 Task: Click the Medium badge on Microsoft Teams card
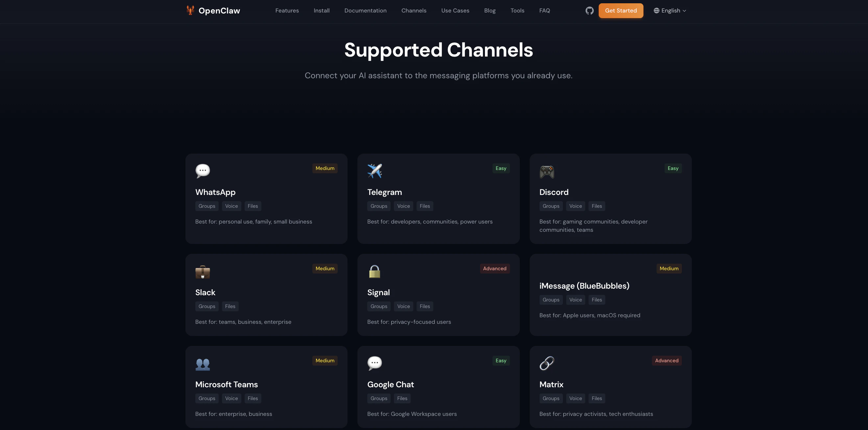pyautogui.click(x=325, y=361)
